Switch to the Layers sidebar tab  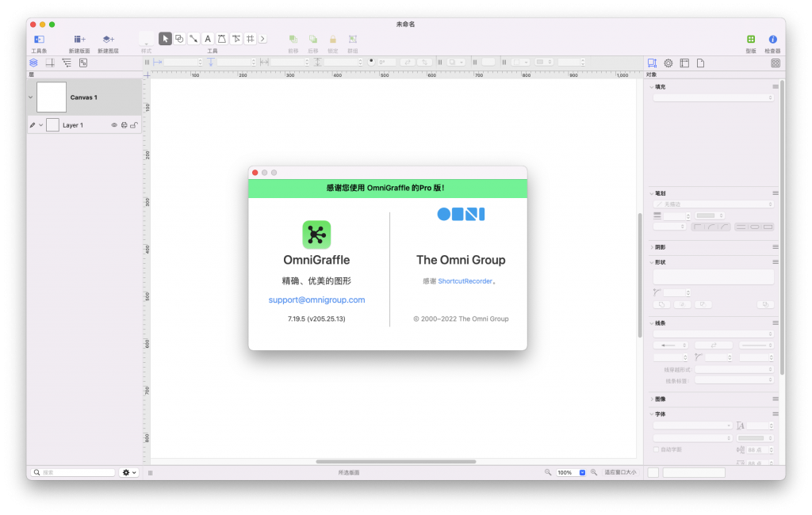33,63
